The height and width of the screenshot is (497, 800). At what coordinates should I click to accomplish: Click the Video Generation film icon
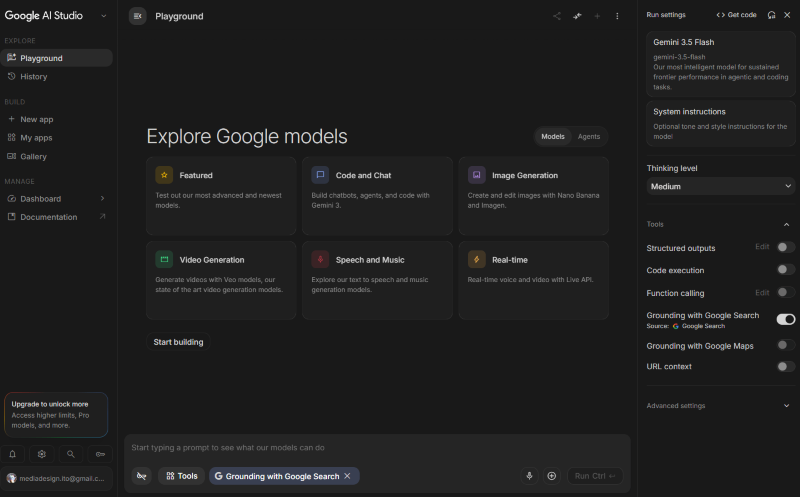pyautogui.click(x=164, y=259)
